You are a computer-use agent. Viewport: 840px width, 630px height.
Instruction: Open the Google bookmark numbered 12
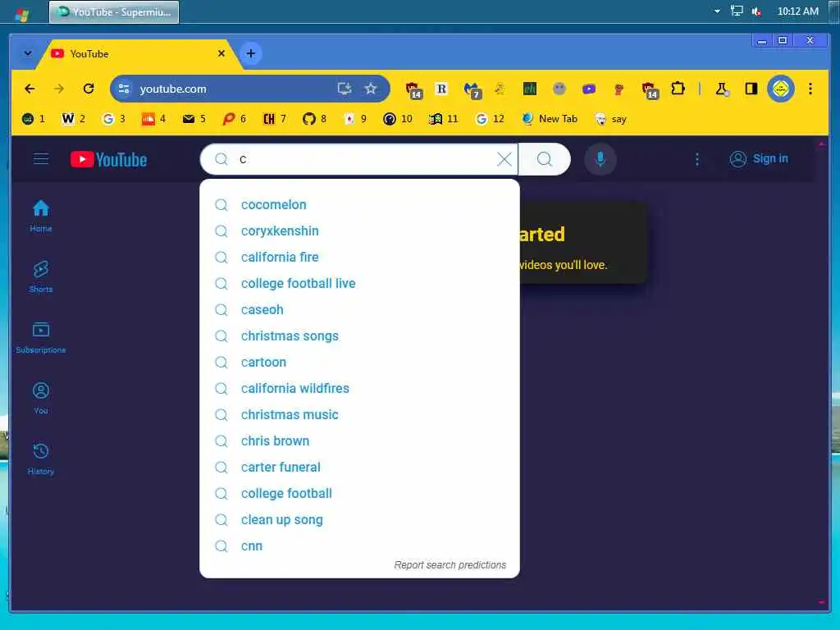tap(490, 119)
